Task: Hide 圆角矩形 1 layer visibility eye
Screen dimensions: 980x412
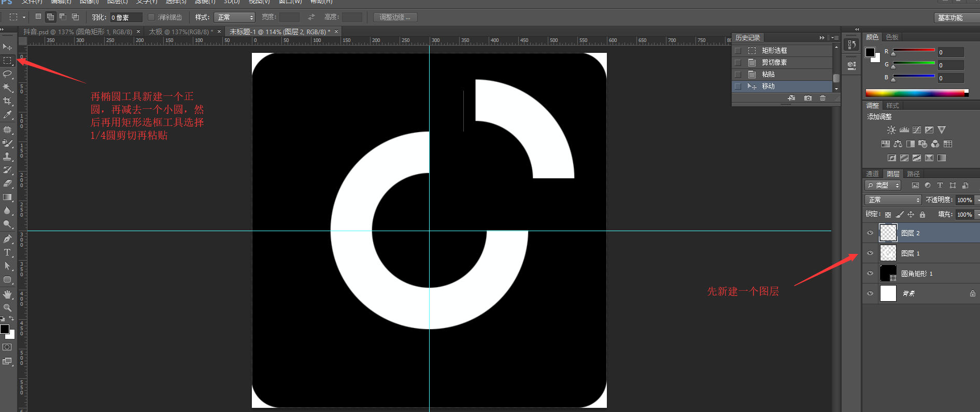Action: pyautogui.click(x=870, y=274)
